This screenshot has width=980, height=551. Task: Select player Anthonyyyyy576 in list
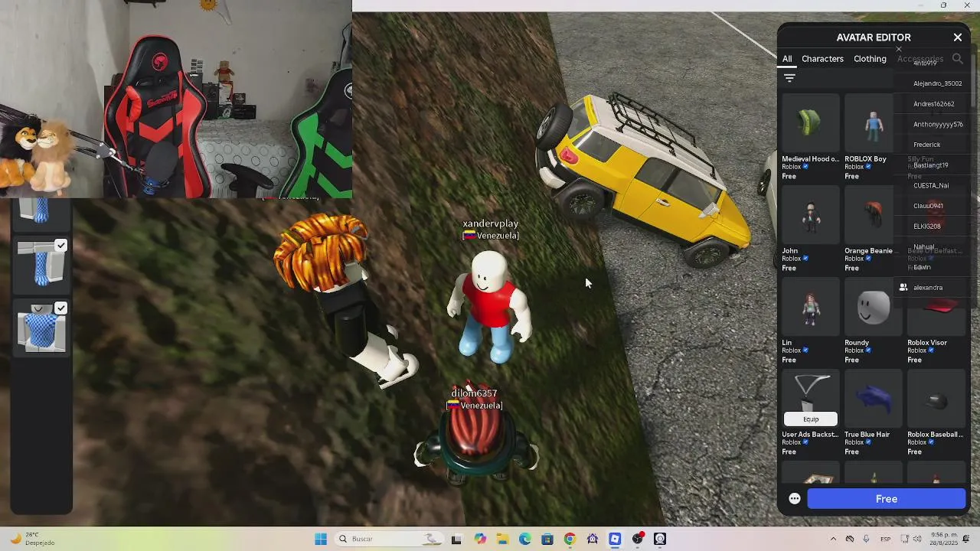[938, 124]
